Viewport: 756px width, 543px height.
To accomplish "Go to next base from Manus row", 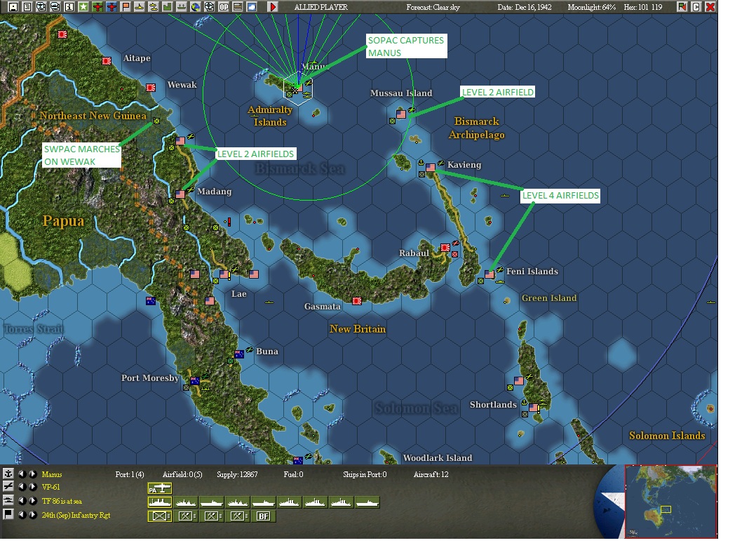I will (x=32, y=474).
